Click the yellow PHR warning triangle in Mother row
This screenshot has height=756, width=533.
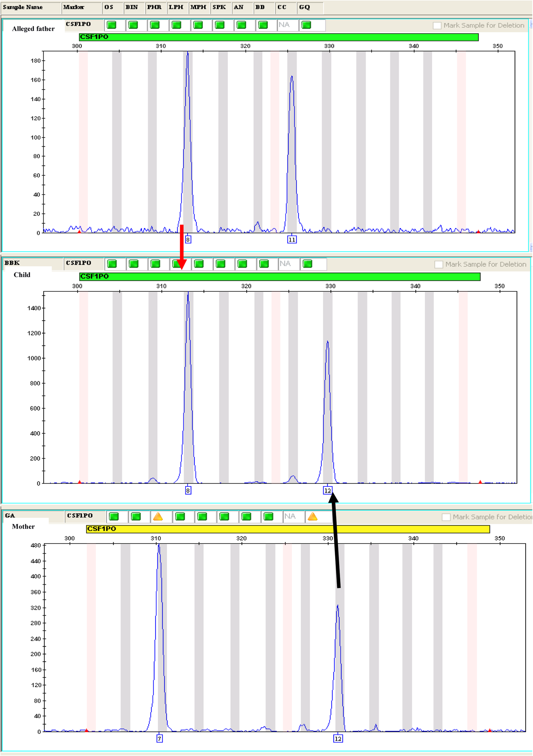point(158,516)
